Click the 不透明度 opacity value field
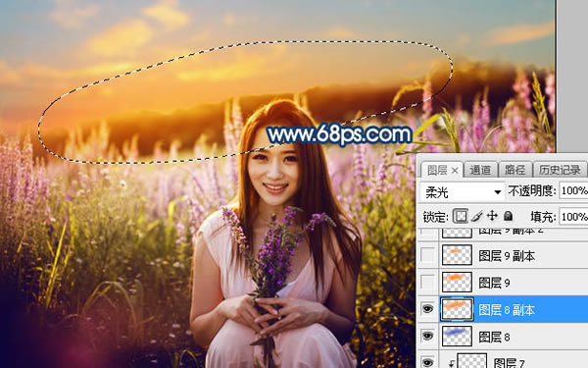 [x=573, y=190]
